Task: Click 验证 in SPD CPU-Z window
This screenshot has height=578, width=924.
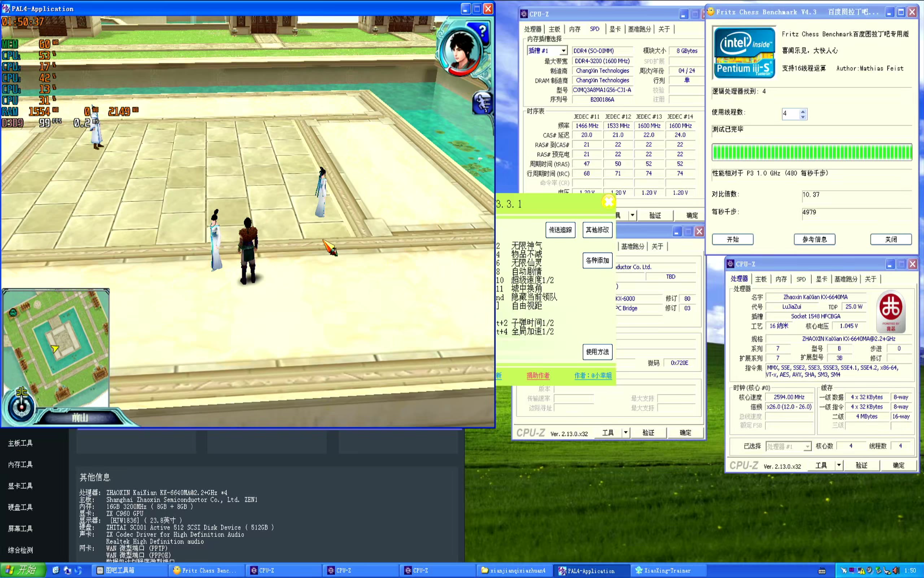Action: 655,215
